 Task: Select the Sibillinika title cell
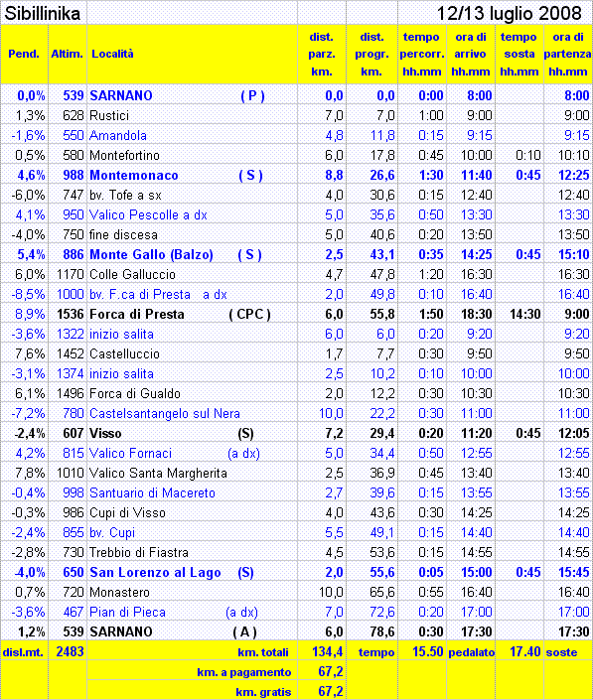click(x=44, y=13)
